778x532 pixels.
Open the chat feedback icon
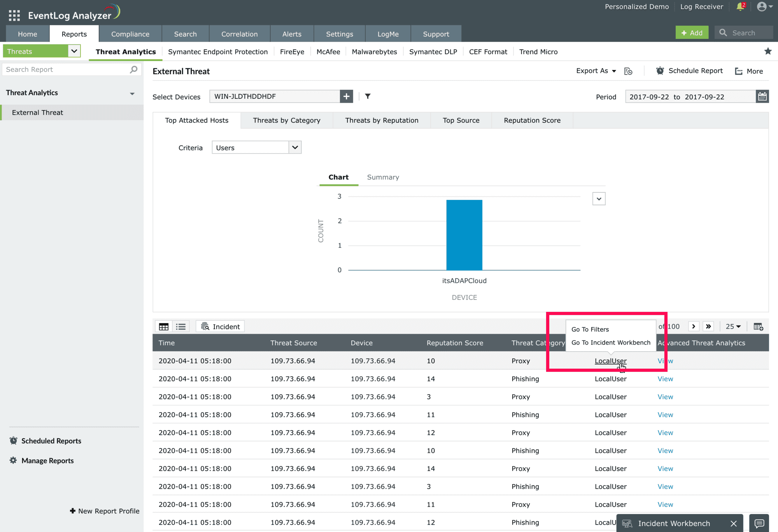coord(759,523)
